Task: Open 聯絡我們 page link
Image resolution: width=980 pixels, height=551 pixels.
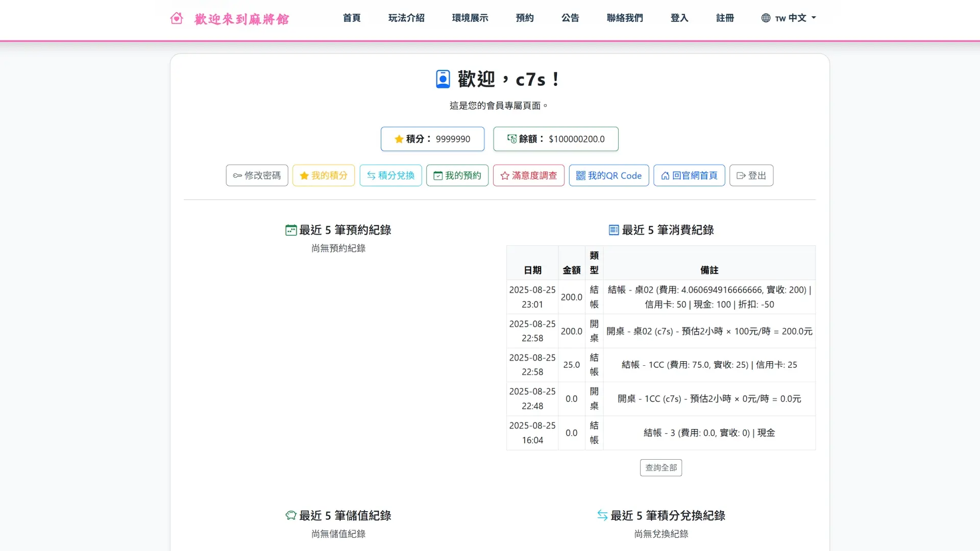Action: click(x=625, y=18)
